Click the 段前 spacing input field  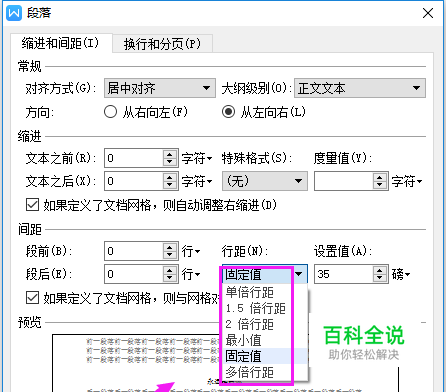pyautogui.click(x=134, y=251)
